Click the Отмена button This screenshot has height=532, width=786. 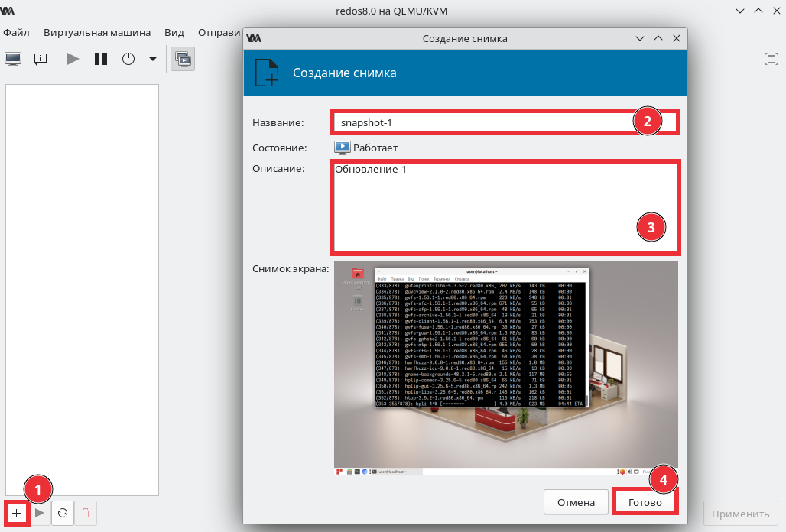pos(576,502)
